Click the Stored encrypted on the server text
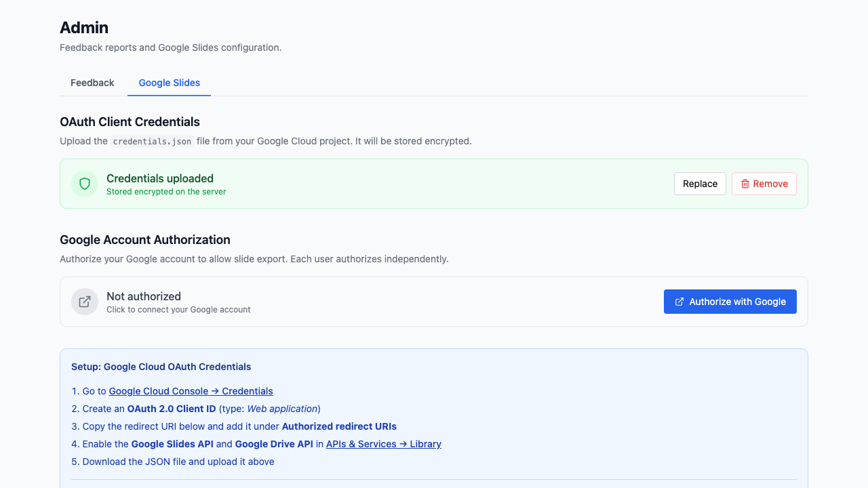Image resolution: width=868 pixels, height=488 pixels. pyautogui.click(x=166, y=192)
